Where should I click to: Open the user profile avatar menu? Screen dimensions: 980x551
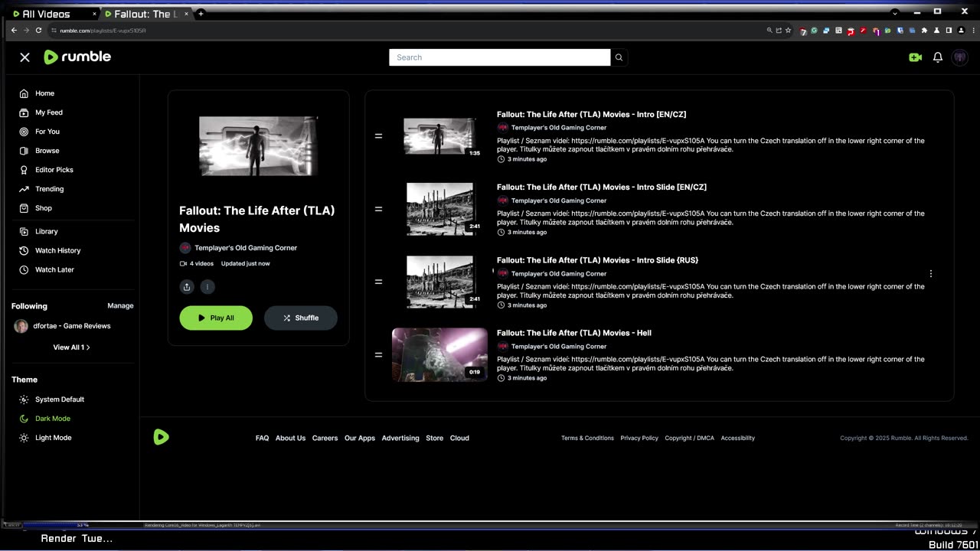[x=959, y=57]
